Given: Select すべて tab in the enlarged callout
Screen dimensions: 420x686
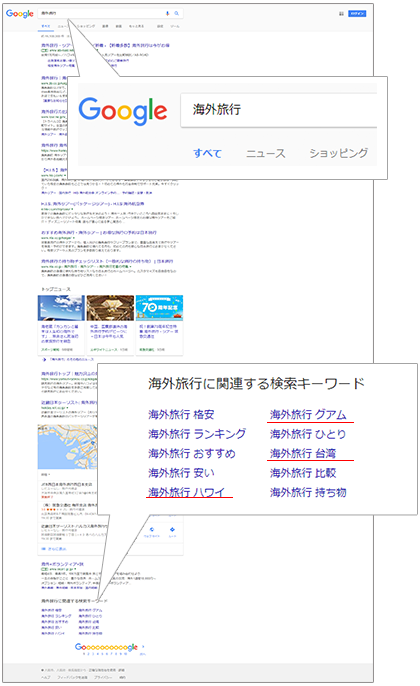Looking at the screenshot, I should (x=207, y=153).
